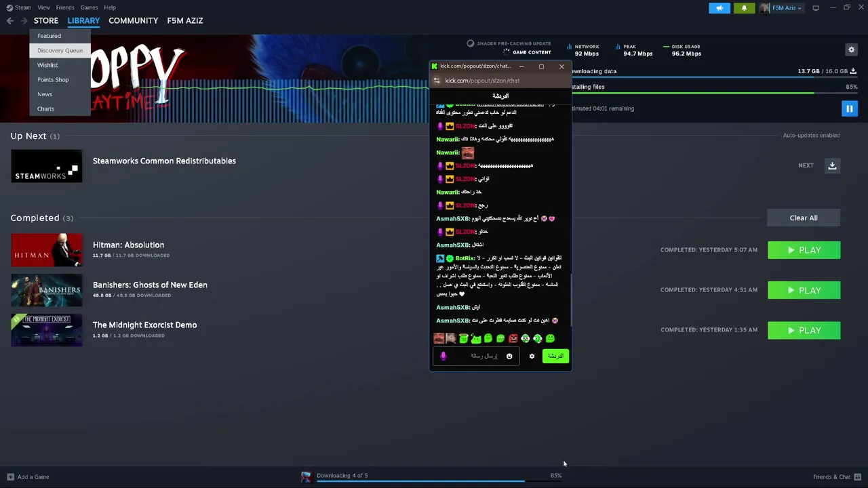Open the View menu
The width and height of the screenshot is (868, 488).
click(43, 7)
